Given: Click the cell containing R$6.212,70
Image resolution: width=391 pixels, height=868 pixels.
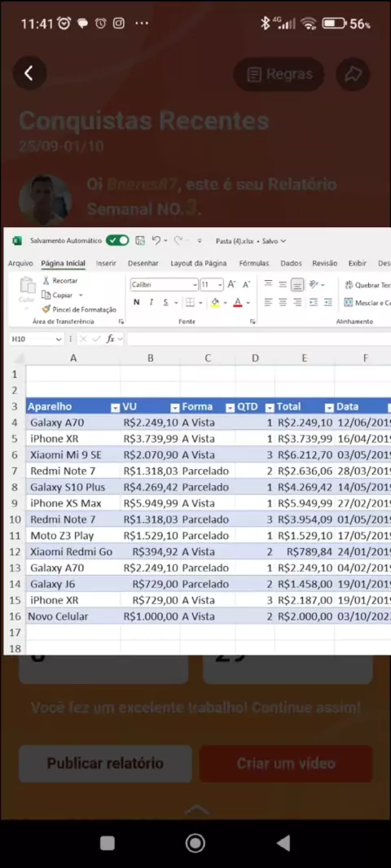Looking at the screenshot, I should tap(305, 454).
